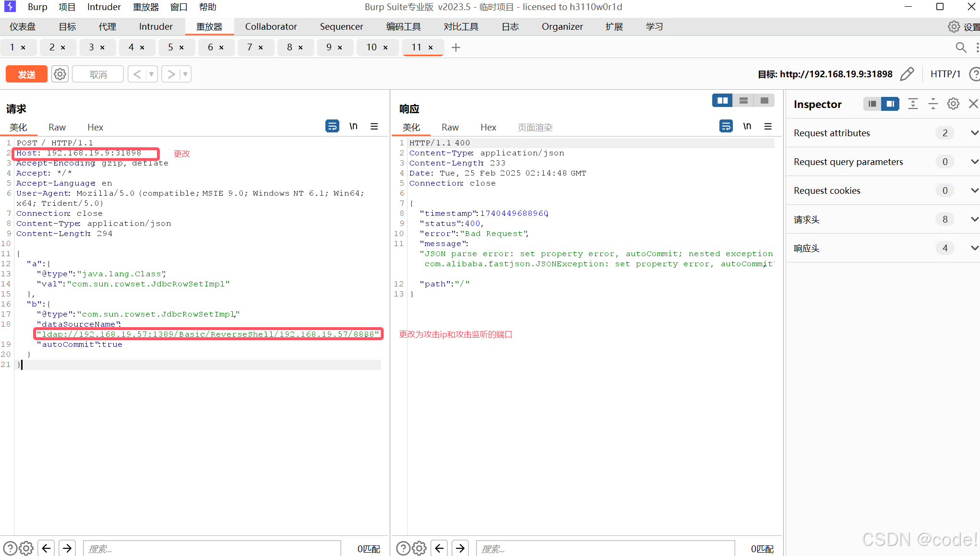Viewport: 980px width, 556px height.
Task: Switch to 代理 (Proxy) tab
Action: [108, 27]
